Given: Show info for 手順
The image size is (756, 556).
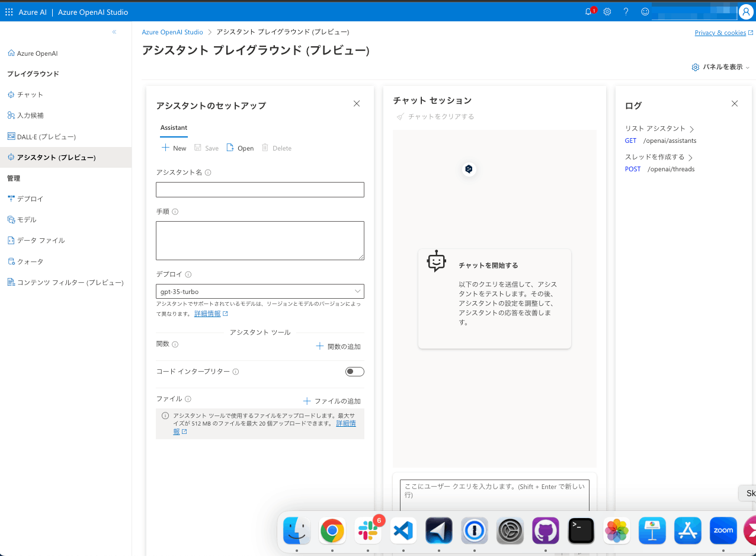Looking at the screenshot, I should (175, 212).
